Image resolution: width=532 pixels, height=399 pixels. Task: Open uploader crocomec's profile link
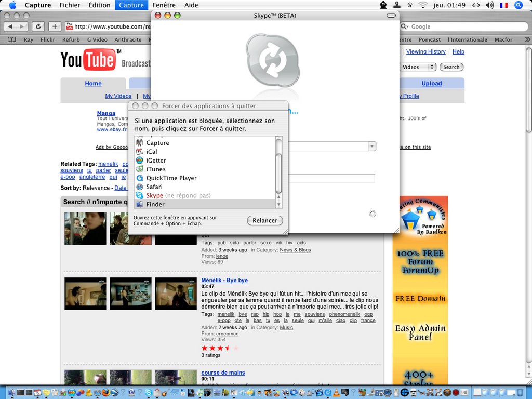click(x=228, y=334)
